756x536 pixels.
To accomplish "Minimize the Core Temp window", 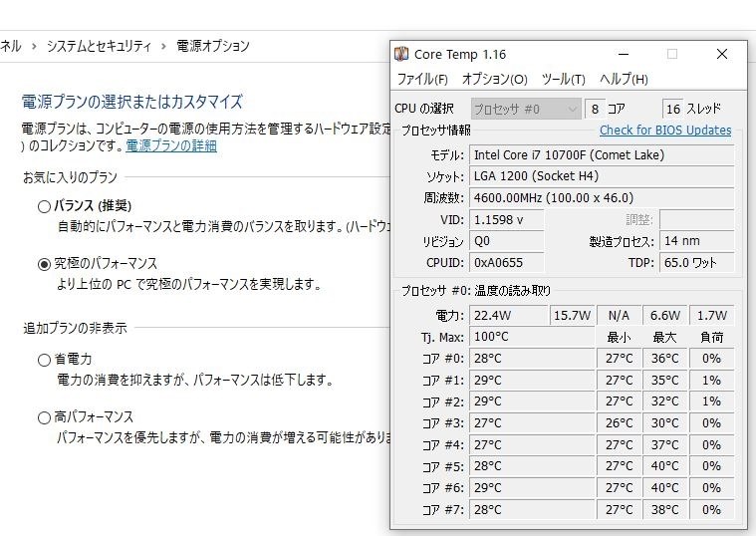I will [x=624, y=55].
